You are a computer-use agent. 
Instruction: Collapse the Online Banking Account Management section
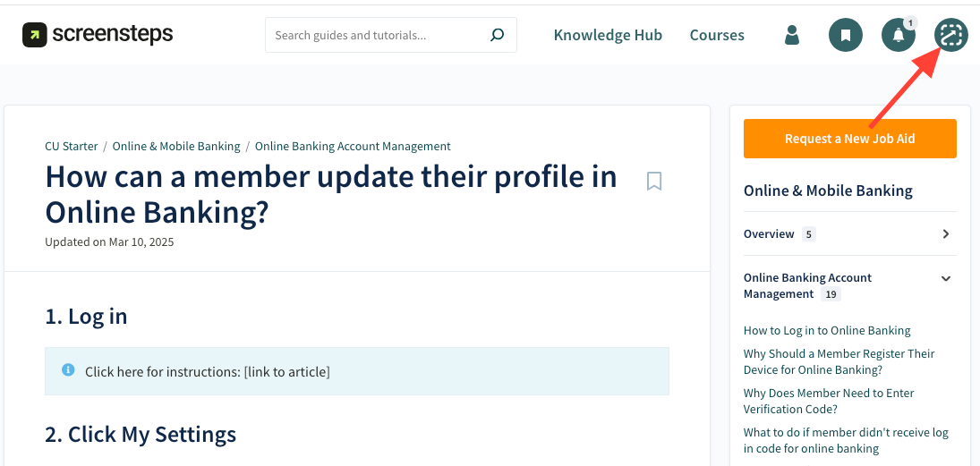point(946,278)
